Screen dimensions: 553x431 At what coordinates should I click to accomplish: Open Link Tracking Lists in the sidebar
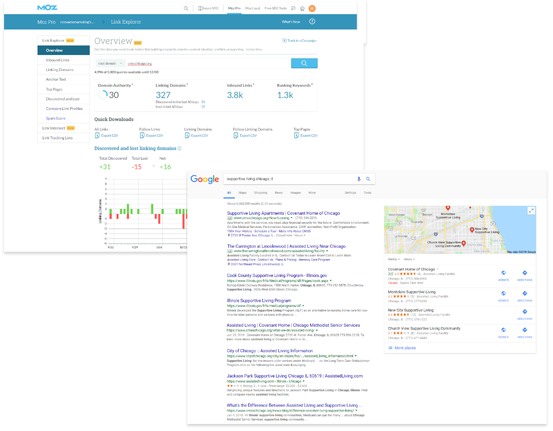(57, 138)
